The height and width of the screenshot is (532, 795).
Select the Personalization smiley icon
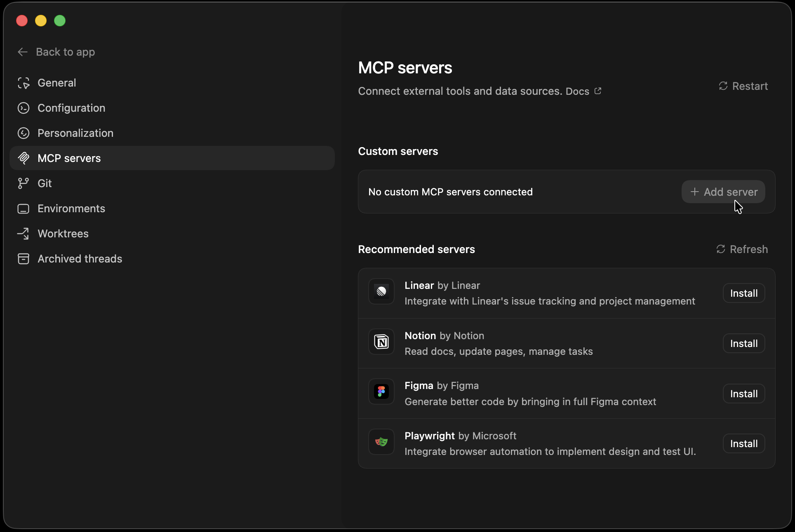click(24, 133)
